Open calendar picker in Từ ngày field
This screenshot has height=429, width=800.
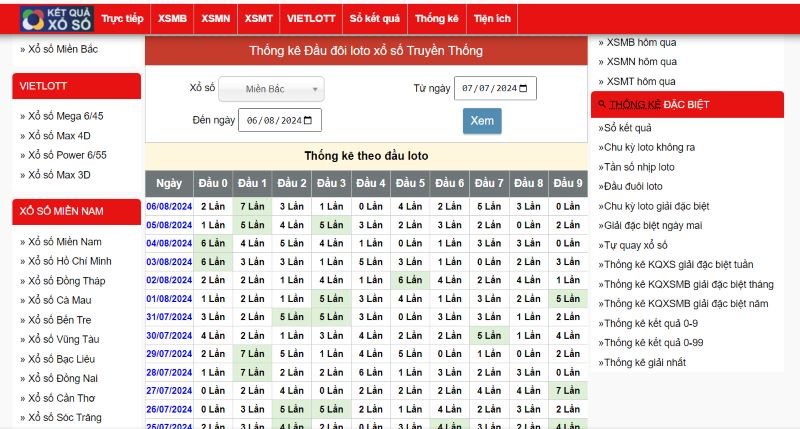[x=525, y=89]
